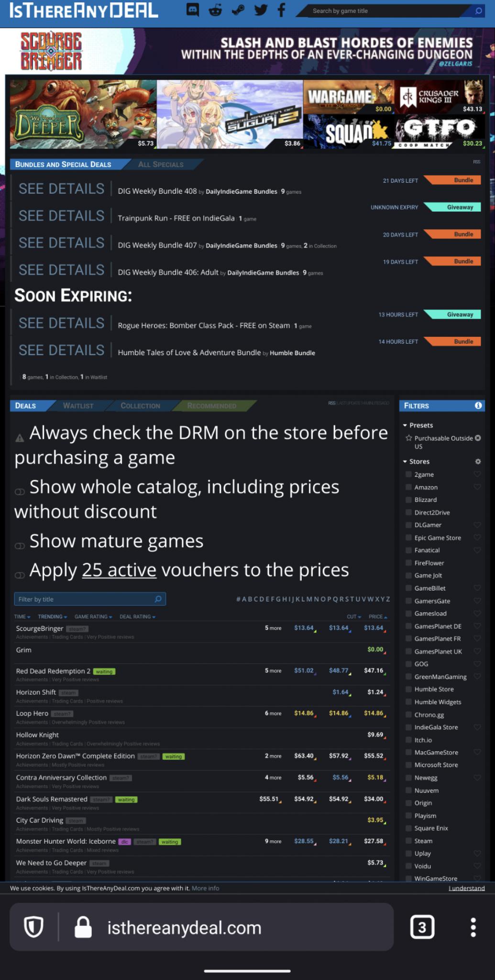Check the Amazon store checkbox
The height and width of the screenshot is (980, 495).
point(408,487)
